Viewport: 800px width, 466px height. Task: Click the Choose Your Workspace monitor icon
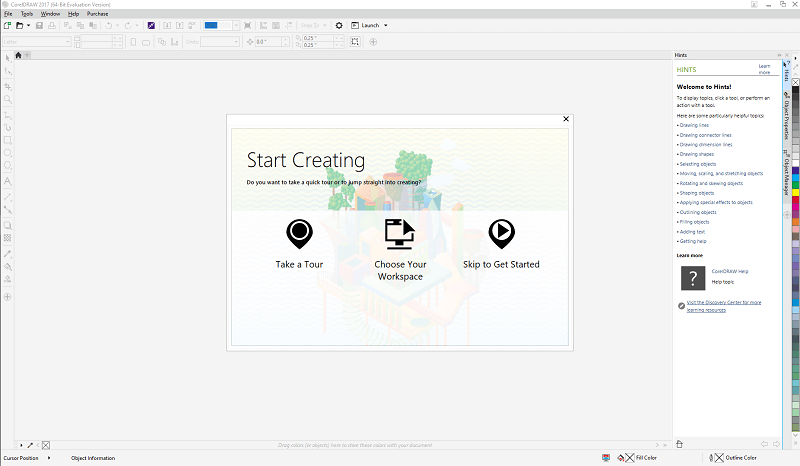pos(399,234)
